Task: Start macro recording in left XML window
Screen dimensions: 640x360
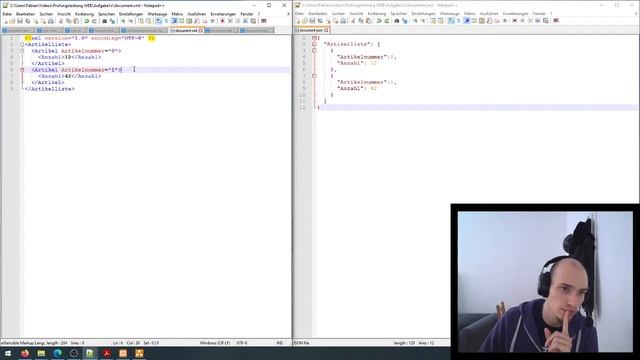Action: coord(222,21)
